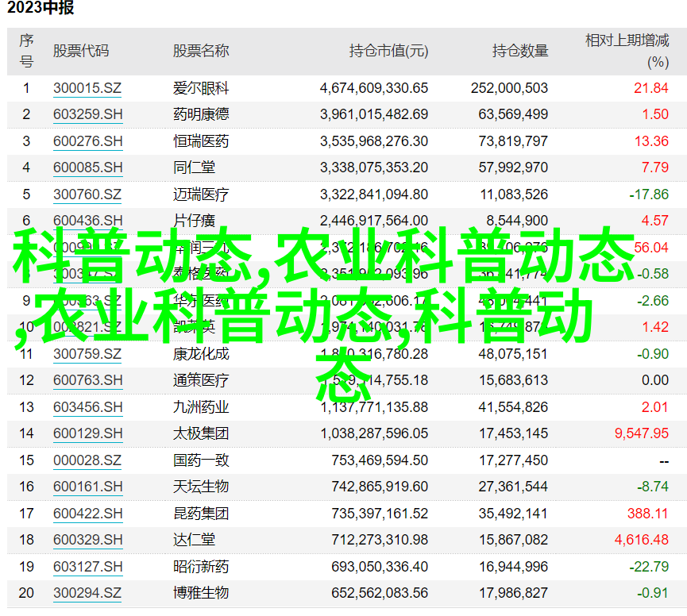Click market value 693,050,336.40
Screen dimensions: 687x616
coord(380,567)
